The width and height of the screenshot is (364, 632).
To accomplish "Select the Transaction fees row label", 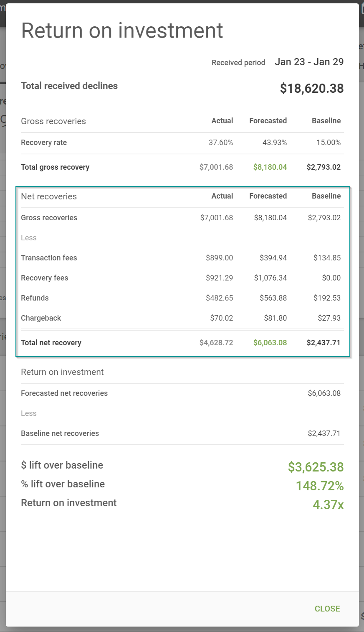I will click(x=49, y=258).
